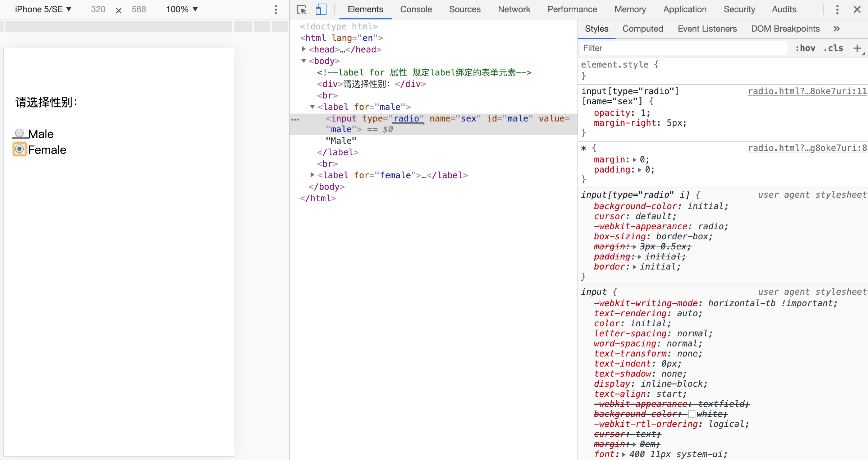Open device toolbar more options menu
The height and width of the screenshot is (460, 868).
click(x=276, y=10)
